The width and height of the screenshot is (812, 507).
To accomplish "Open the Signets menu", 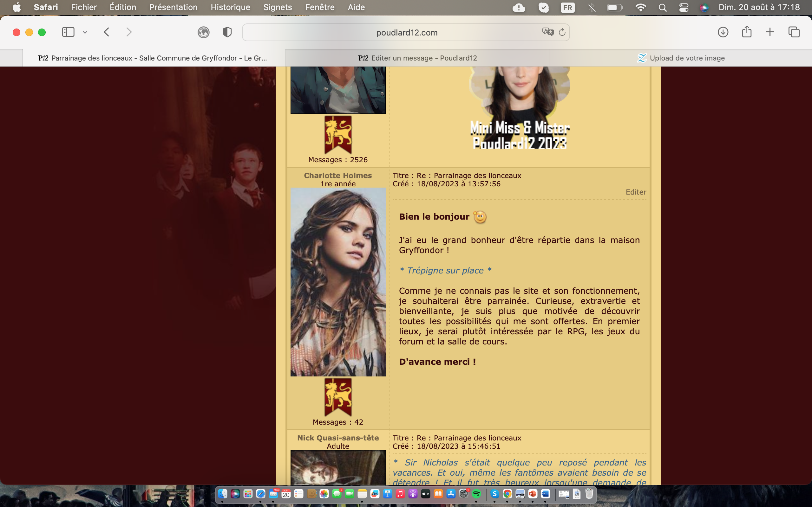I will 277,7.
